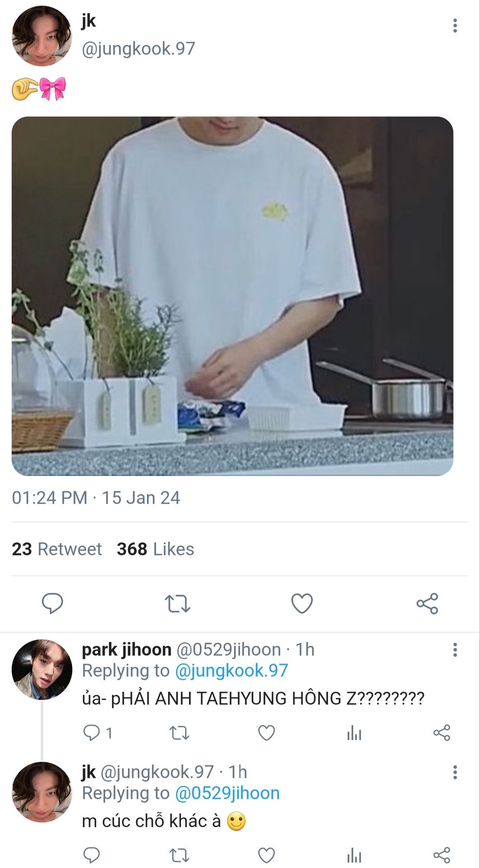Image resolution: width=480 pixels, height=868 pixels.
Task: Retweet the main tweet by jk
Action: (x=177, y=604)
